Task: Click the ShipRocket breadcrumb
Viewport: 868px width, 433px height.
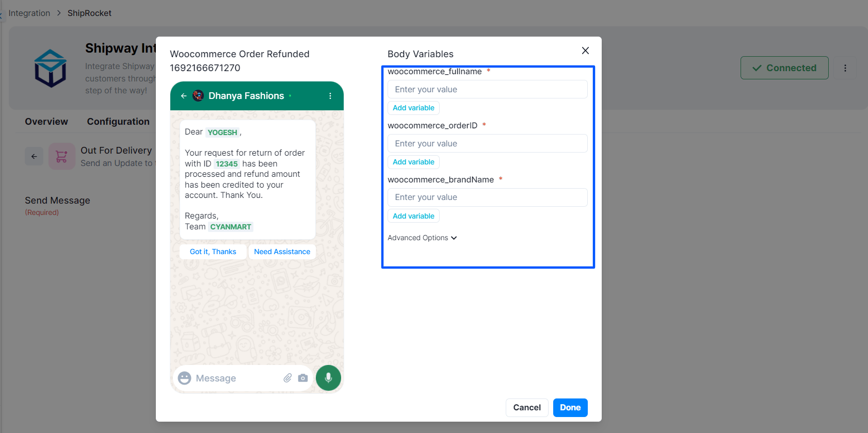Action: pos(89,13)
